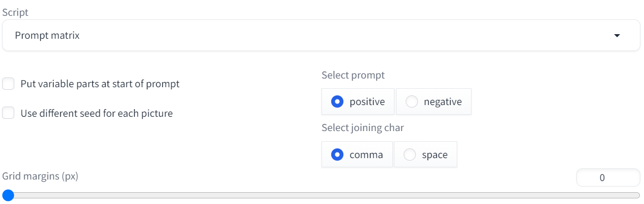
Task: Click the 'Script' label above the dropdown
Action: click(15, 12)
